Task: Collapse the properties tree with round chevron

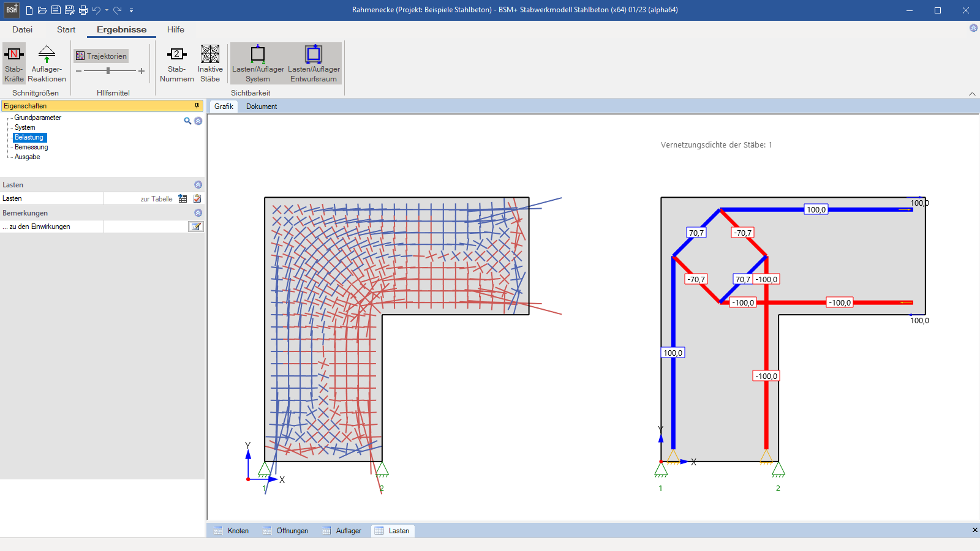Action: (x=198, y=121)
